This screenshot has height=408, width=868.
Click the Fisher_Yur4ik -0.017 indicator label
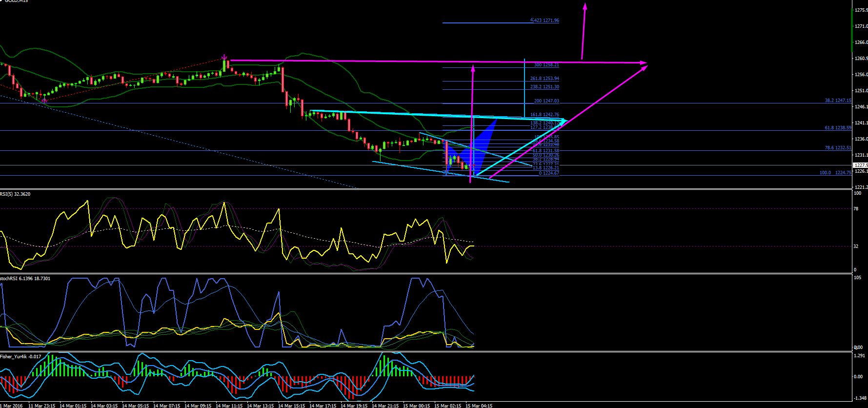20,357
